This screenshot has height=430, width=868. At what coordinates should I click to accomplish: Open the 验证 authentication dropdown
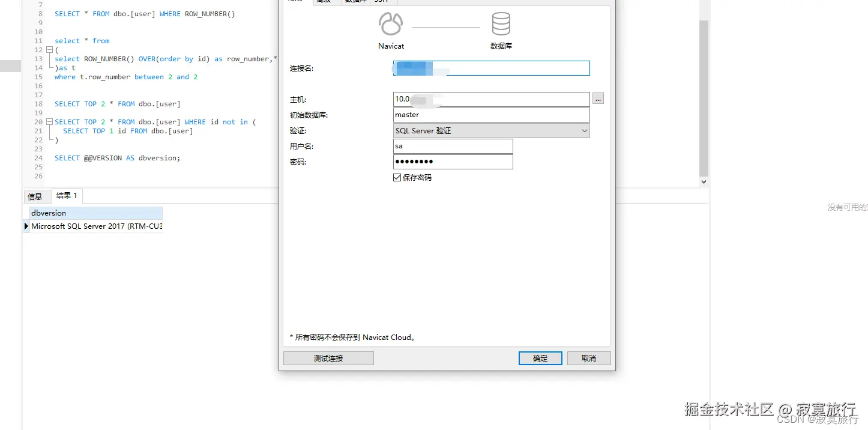[x=492, y=131]
